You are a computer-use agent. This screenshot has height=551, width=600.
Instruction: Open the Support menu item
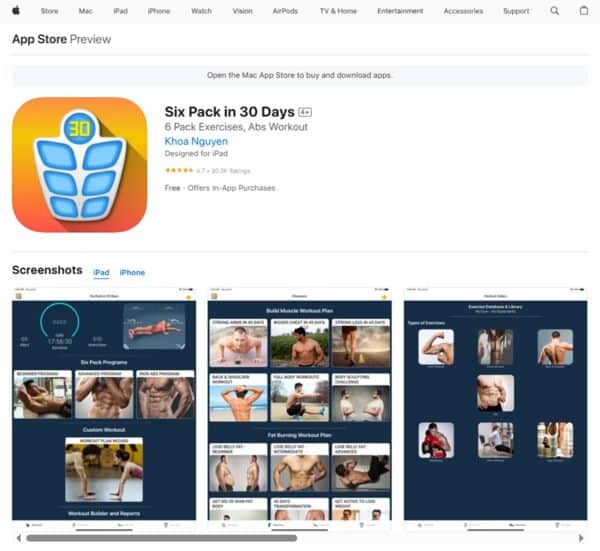tap(516, 11)
